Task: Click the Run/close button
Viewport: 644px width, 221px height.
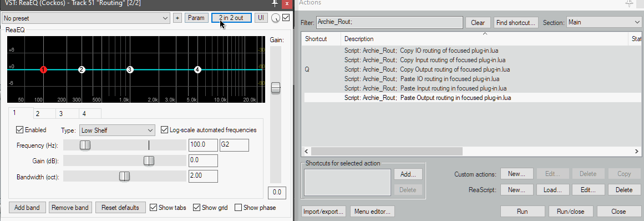Action: (570, 212)
